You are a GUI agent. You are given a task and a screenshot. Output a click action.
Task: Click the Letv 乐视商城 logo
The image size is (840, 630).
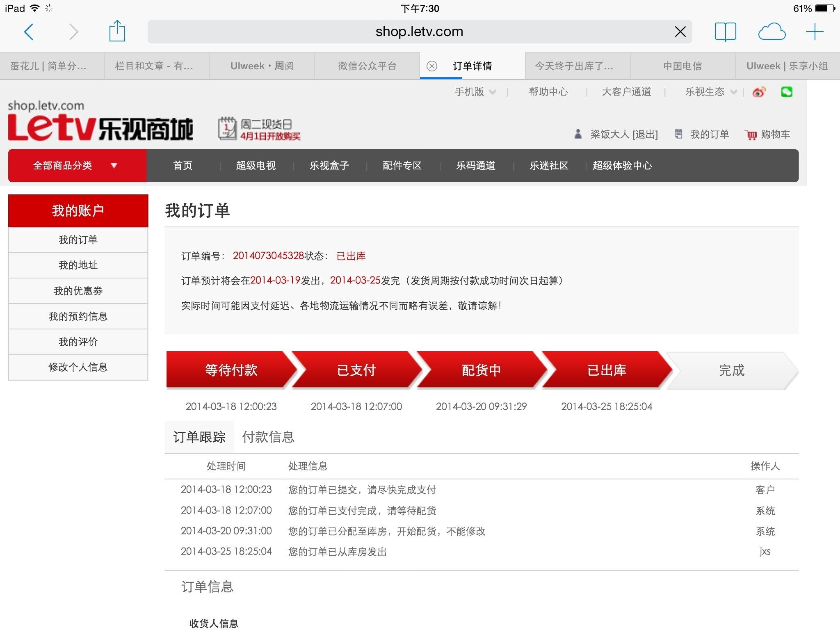pyautogui.click(x=100, y=128)
